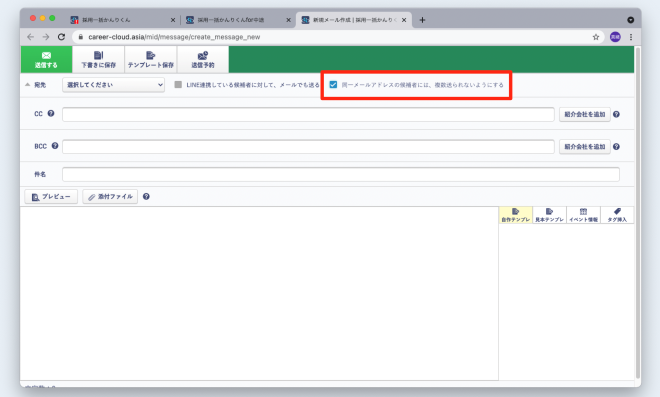
Task: Click 紹介会社を追加 next to BCC
Action: pyautogui.click(x=585, y=147)
